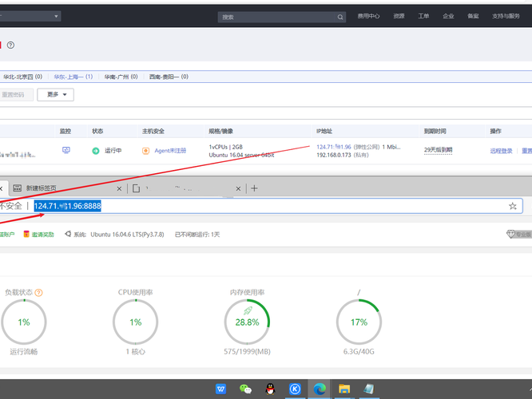The width and height of the screenshot is (532, 399).
Task: Click the green running status icon
Action: pyautogui.click(x=96, y=151)
